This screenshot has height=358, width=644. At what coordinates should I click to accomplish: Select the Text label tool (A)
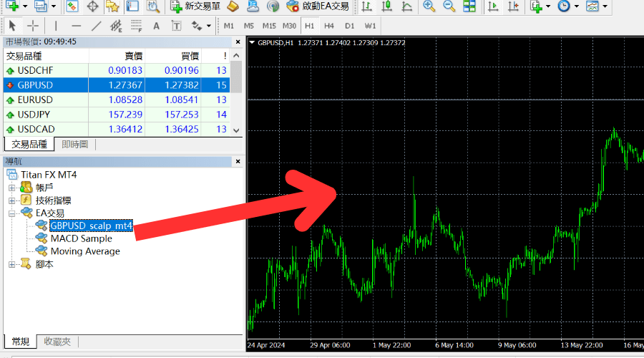click(x=156, y=26)
